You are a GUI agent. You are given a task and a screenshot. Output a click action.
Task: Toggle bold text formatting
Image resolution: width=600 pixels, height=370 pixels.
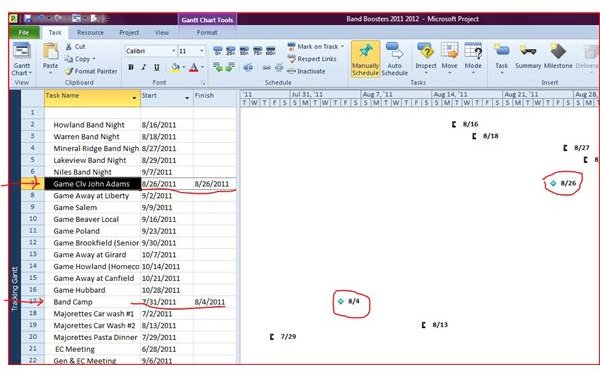click(x=131, y=67)
